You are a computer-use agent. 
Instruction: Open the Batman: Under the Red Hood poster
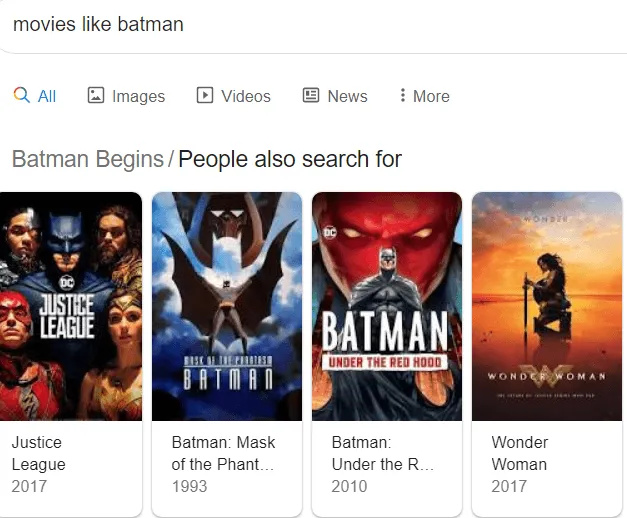(x=387, y=306)
